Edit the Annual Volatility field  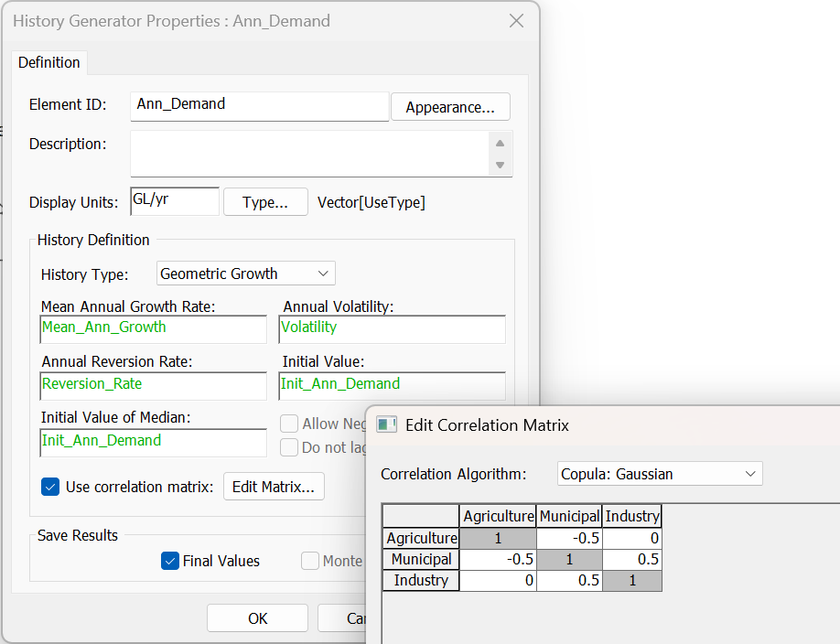[x=393, y=329]
